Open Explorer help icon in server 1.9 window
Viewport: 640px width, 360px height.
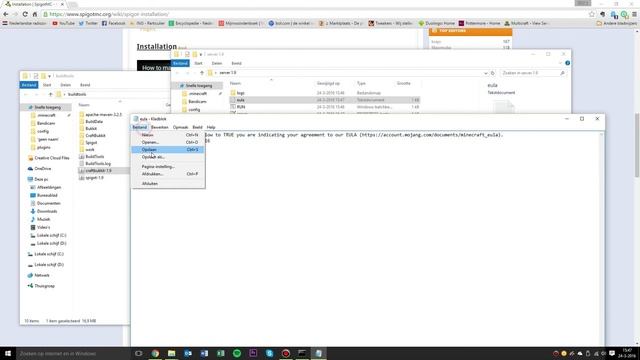click(x=567, y=63)
